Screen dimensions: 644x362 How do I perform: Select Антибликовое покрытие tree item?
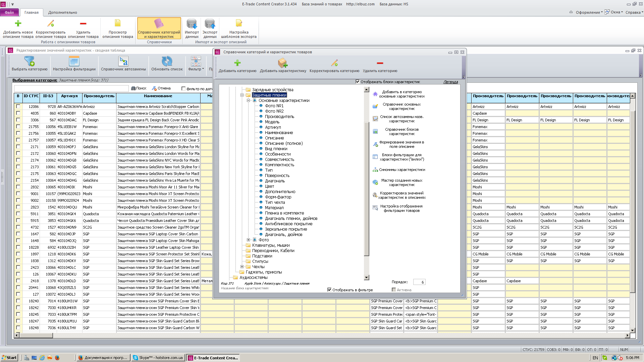coord(288,224)
